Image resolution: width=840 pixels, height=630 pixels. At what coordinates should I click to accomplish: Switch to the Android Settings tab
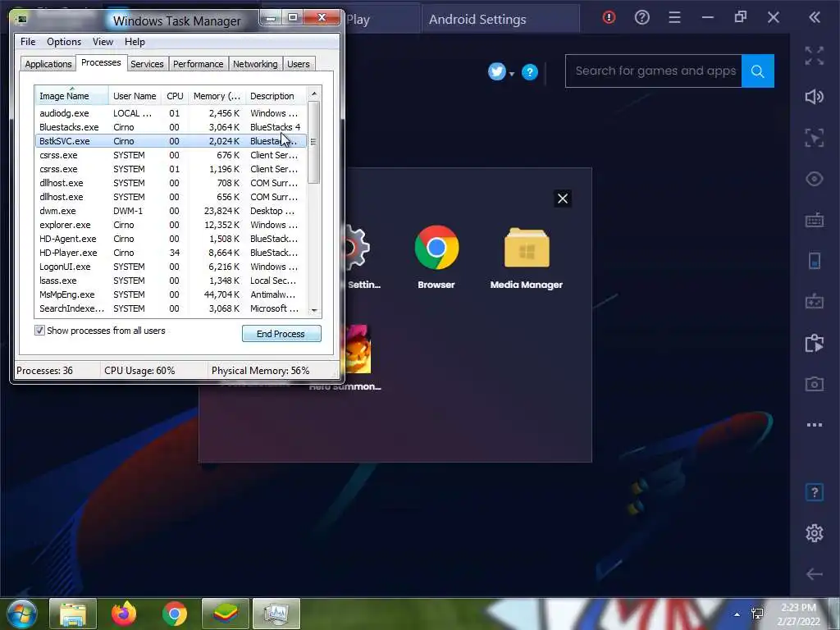coord(500,20)
